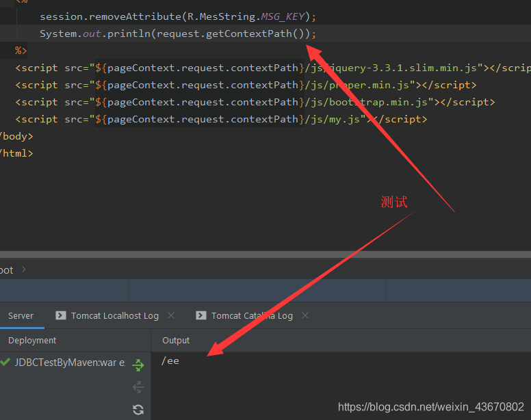Image resolution: width=531 pixels, height=420 pixels.
Task: Click the System.out.println code line
Action: [x=178, y=34]
